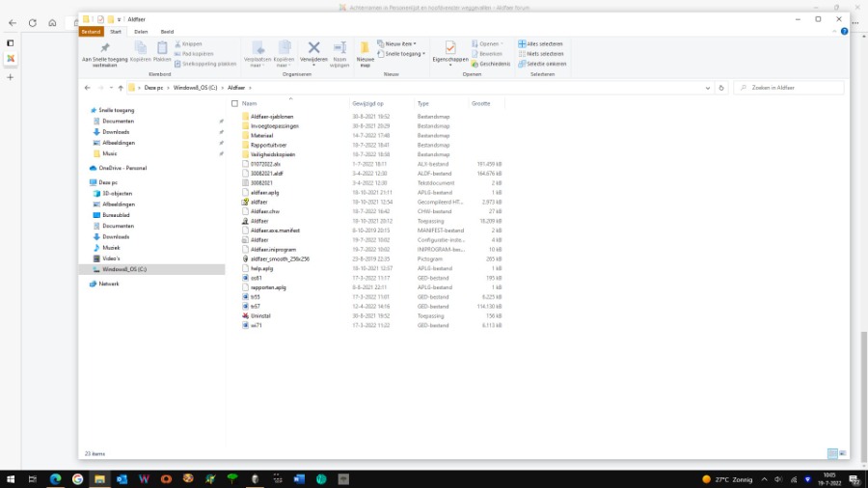Image resolution: width=868 pixels, height=488 pixels.
Task: Open the Bestand menu tab
Action: pos(91,32)
